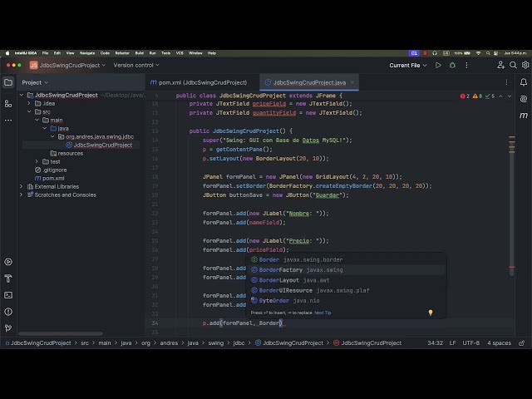
Task: Open Project view selector dropdown
Action: (x=35, y=82)
